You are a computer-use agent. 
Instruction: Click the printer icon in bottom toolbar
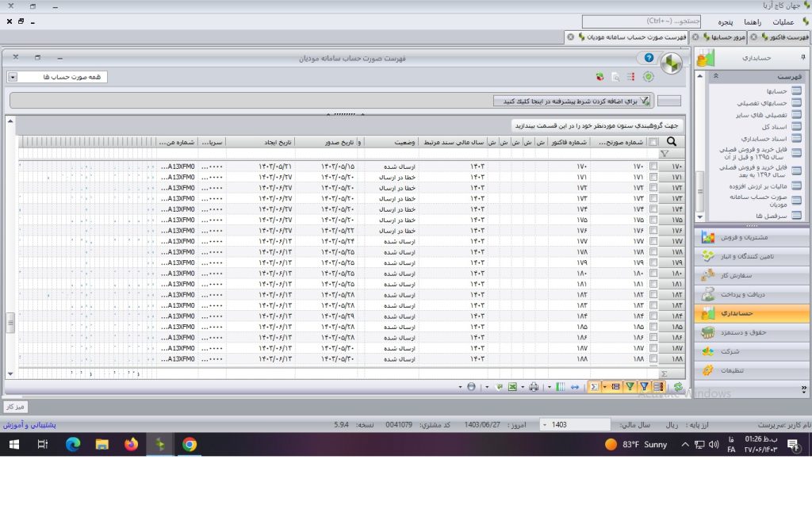pyautogui.click(x=534, y=387)
